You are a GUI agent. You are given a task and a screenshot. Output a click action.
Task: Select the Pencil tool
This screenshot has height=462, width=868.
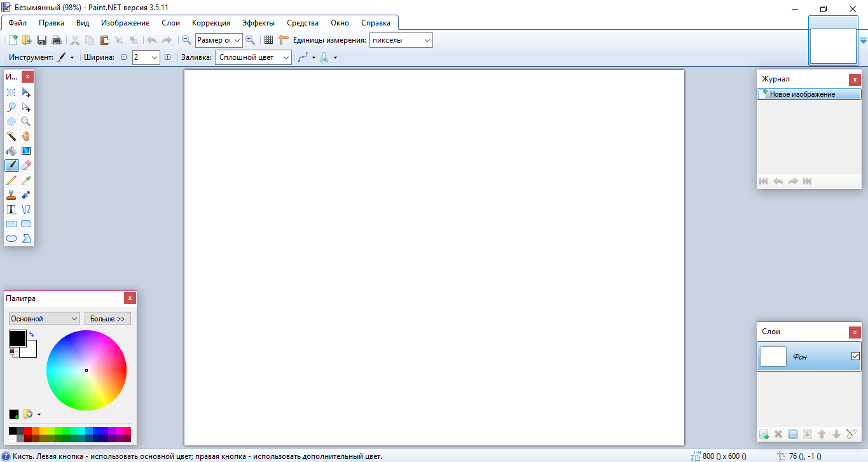pyautogui.click(x=11, y=180)
